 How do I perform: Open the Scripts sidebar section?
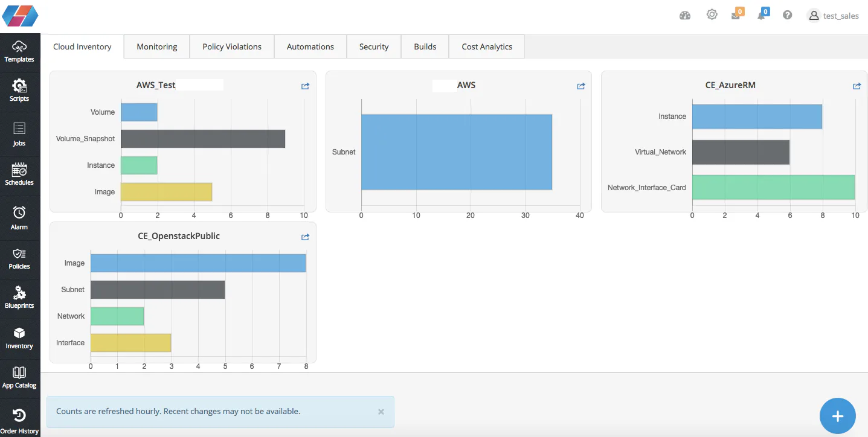tap(19, 91)
